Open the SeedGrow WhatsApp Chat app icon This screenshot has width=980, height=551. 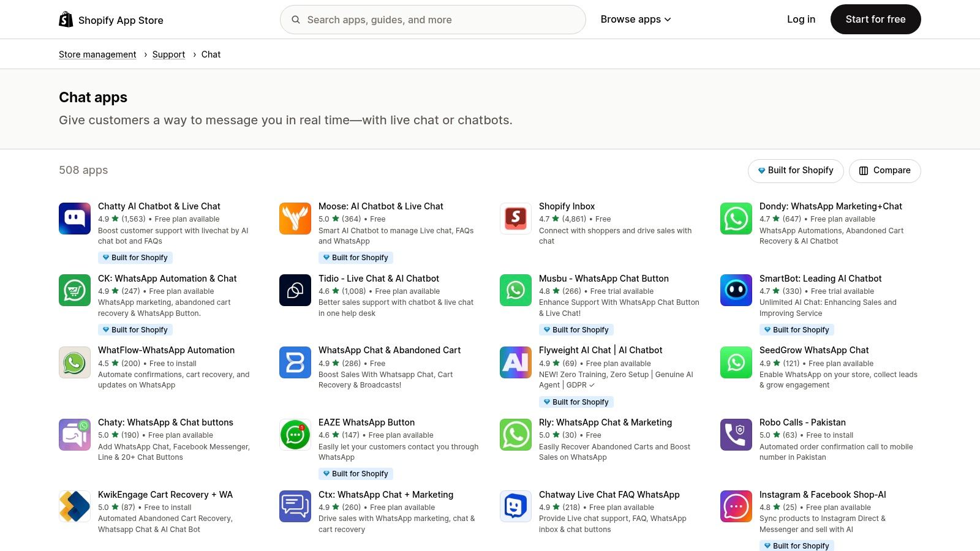736,362
